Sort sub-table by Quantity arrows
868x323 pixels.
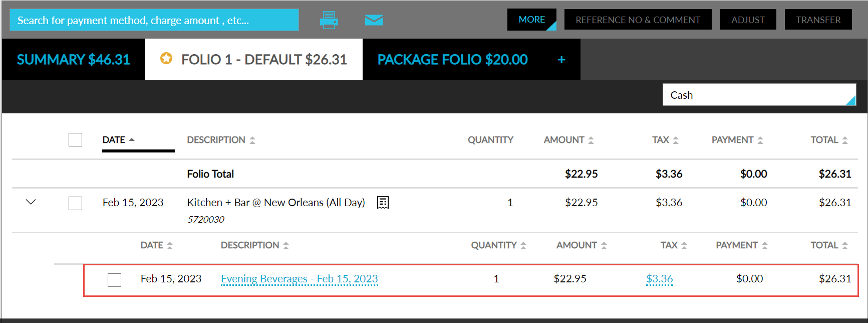pos(523,245)
